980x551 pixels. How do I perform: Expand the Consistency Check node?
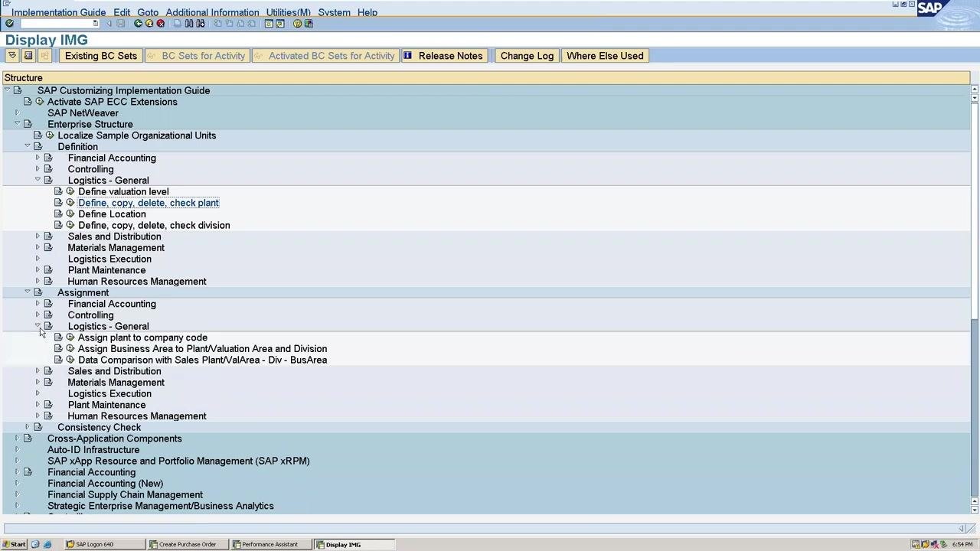(x=28, y=427)
